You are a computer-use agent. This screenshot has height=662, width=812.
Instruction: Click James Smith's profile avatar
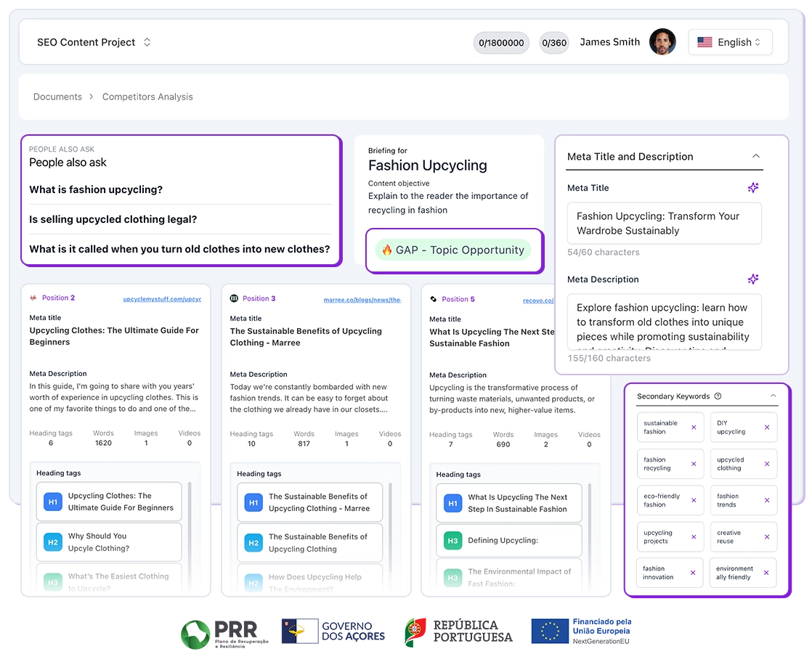pyautogui.click(x=662, y=42)
